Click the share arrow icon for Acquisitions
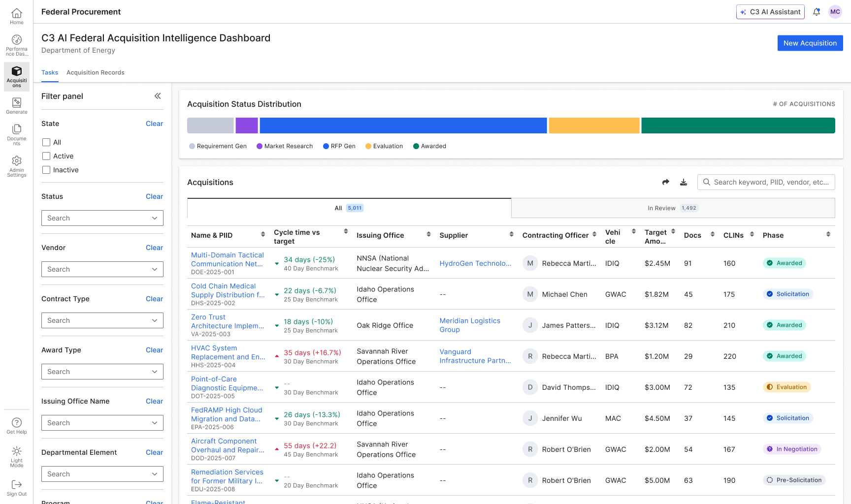This screenshot has height=504, width=851. (x=666, y=182)
